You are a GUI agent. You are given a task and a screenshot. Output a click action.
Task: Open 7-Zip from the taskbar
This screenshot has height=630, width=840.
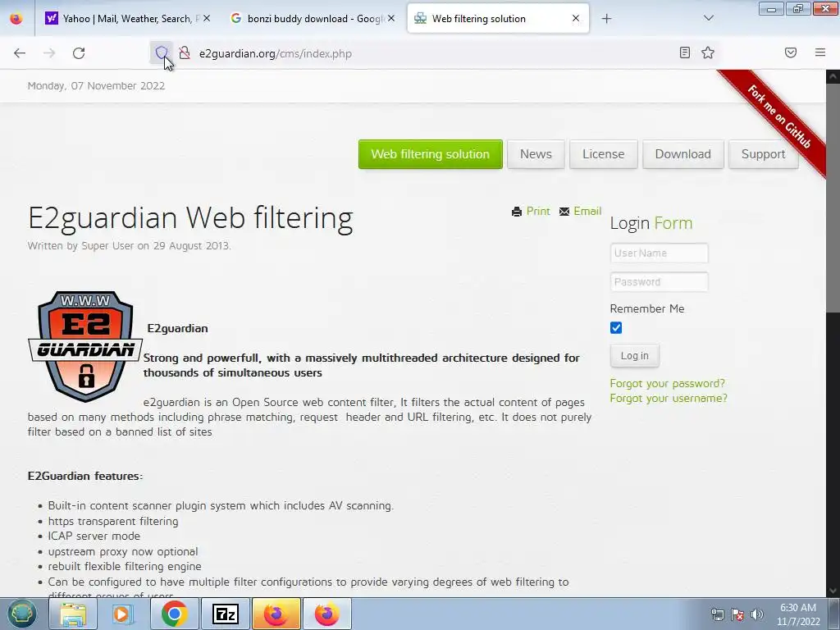[x=225, y=614]
